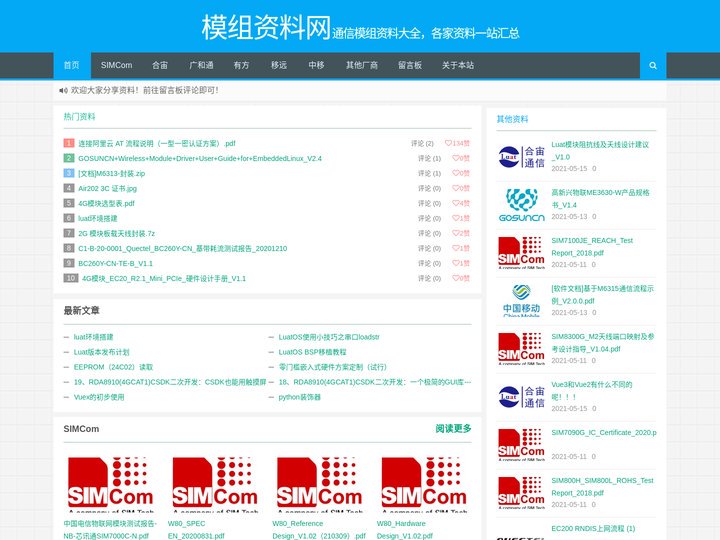Screen dimensions: 720x540
Task: Open the 移远 navigation menu item
Action: [x=279, y=66]
